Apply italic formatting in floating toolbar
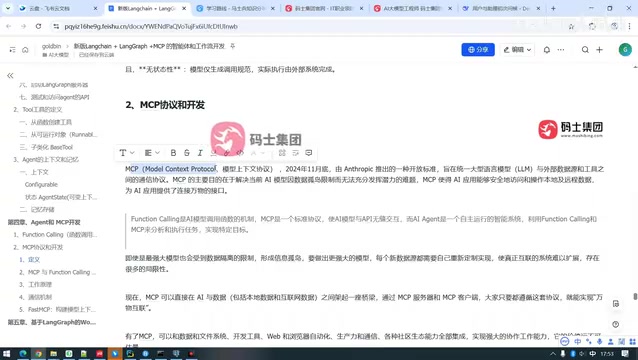 click(200, 153)
